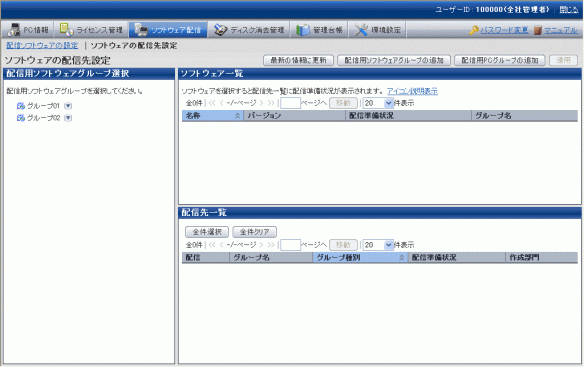Click 移動 button in 配信先一覧

point(343,245)
